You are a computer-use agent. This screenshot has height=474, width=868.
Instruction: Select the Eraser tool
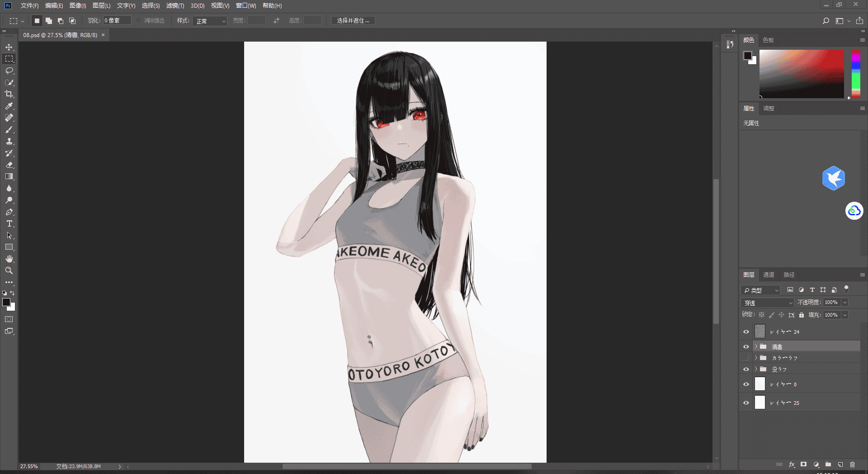tap(9, 165)
